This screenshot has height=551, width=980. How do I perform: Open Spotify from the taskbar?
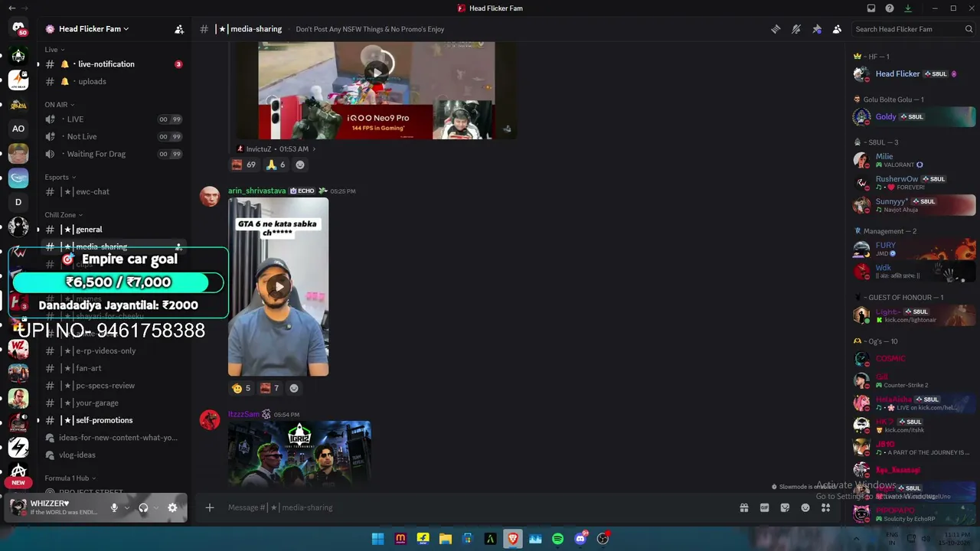pyautogui.click(x=557, y=539)
